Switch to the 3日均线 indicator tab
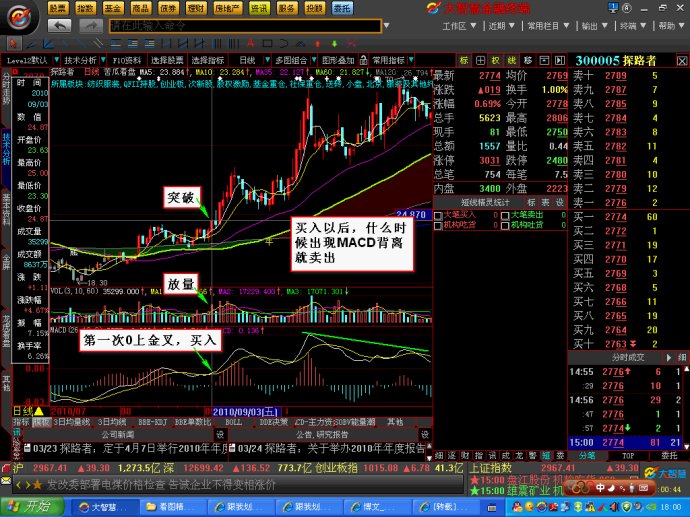The image size is (690, 517). 112,422
